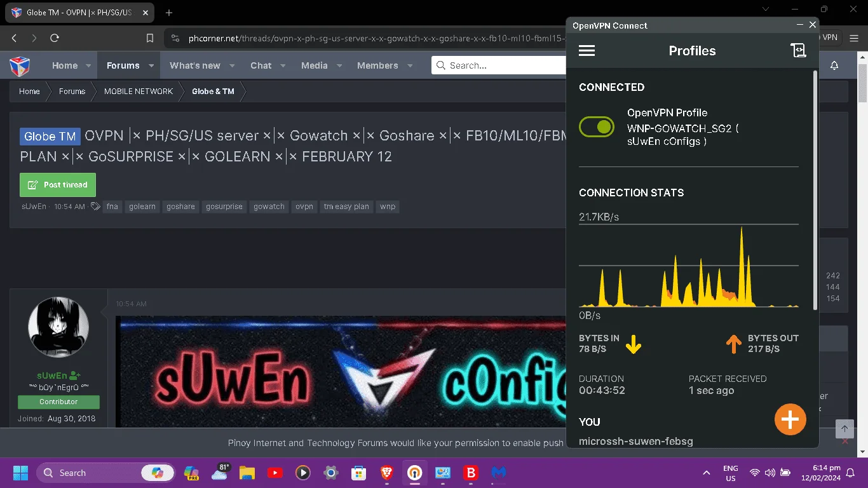Click the ovpn tag
Viewport: 868px width, 488px height.
(x=304, y=207)
